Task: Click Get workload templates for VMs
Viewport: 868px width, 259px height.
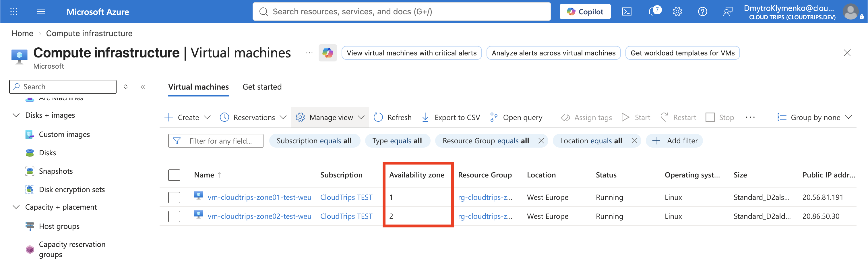Action: point(682,53)
